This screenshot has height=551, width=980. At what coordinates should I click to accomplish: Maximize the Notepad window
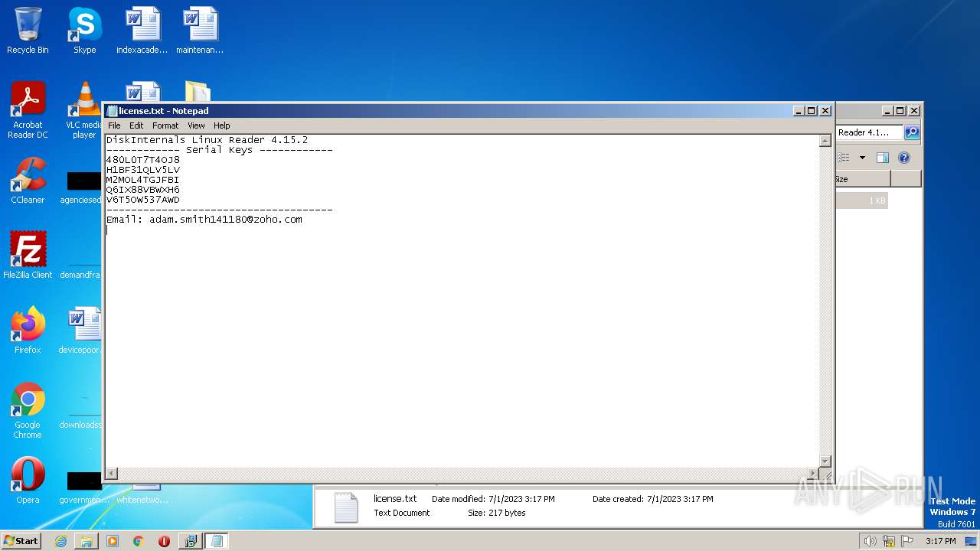812,111
